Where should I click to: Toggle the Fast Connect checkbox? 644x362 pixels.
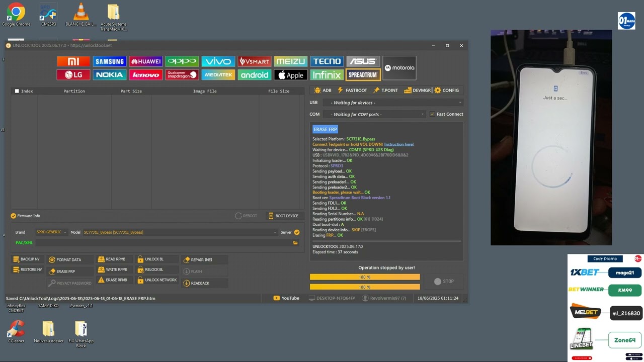[432, 114]
